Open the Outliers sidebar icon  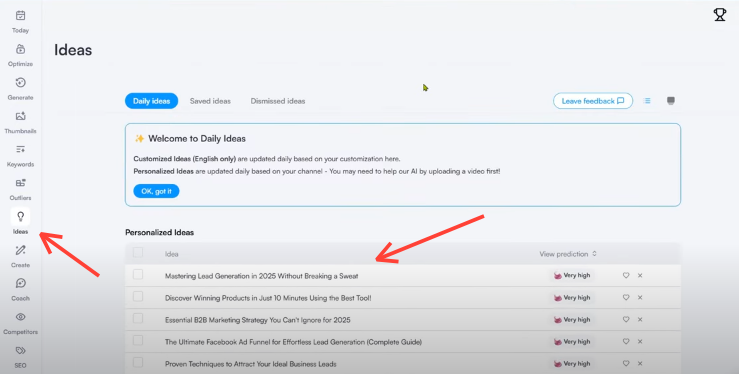[x=20, y=183]
